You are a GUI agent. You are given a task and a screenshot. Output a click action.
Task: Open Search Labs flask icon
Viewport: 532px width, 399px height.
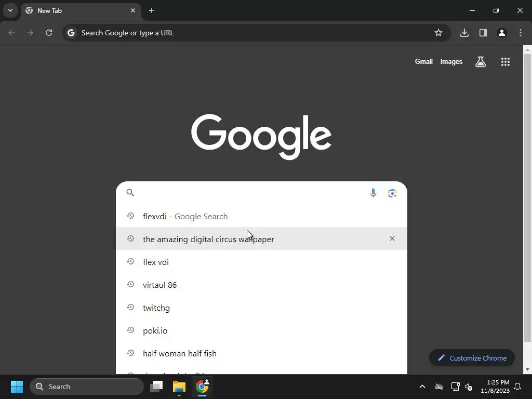481,62
